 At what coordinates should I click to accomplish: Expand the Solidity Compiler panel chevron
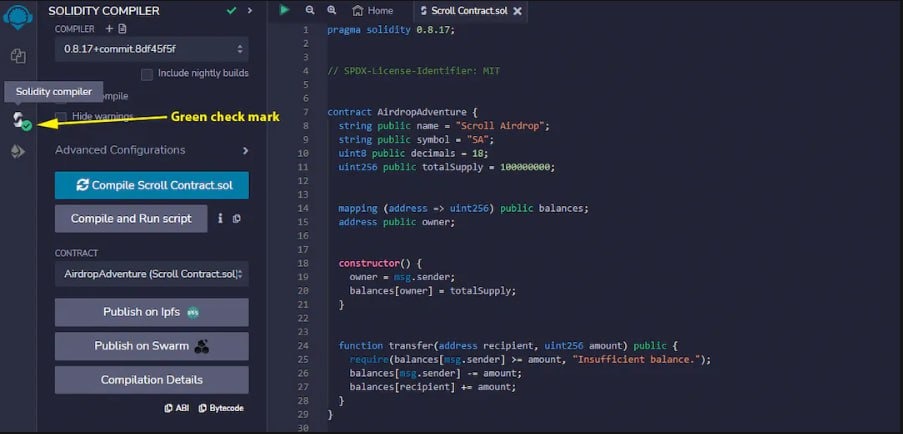[249, 10]
